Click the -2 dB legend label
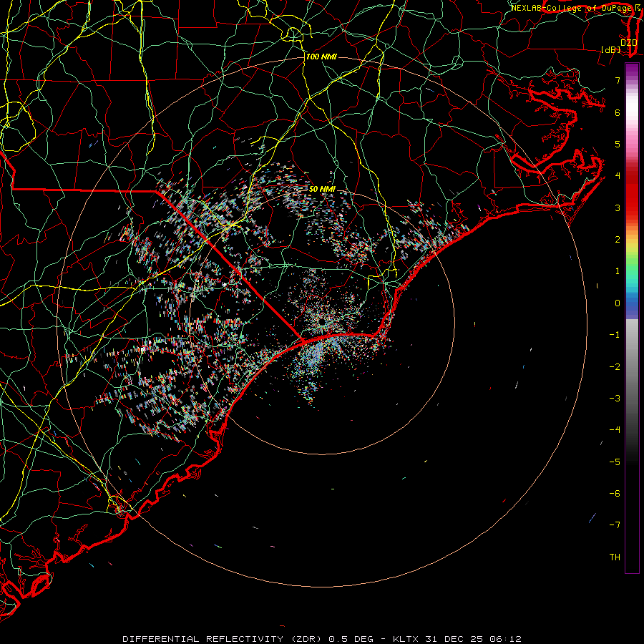The width and height of the screenshot is (644, 644). [x=615, y=367]
